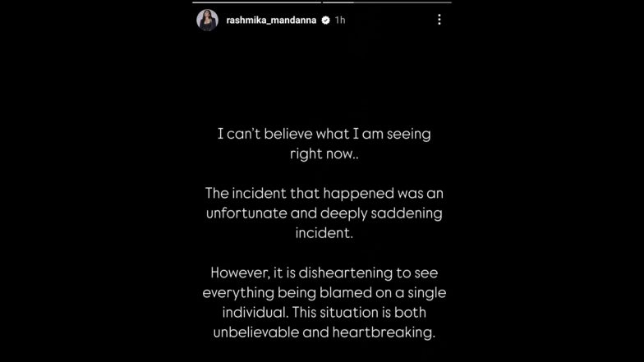Viewport: 644px width, 362px height.
Task: Click the line "everything being blamed on a single"
Action: click(x=324, y=292)
